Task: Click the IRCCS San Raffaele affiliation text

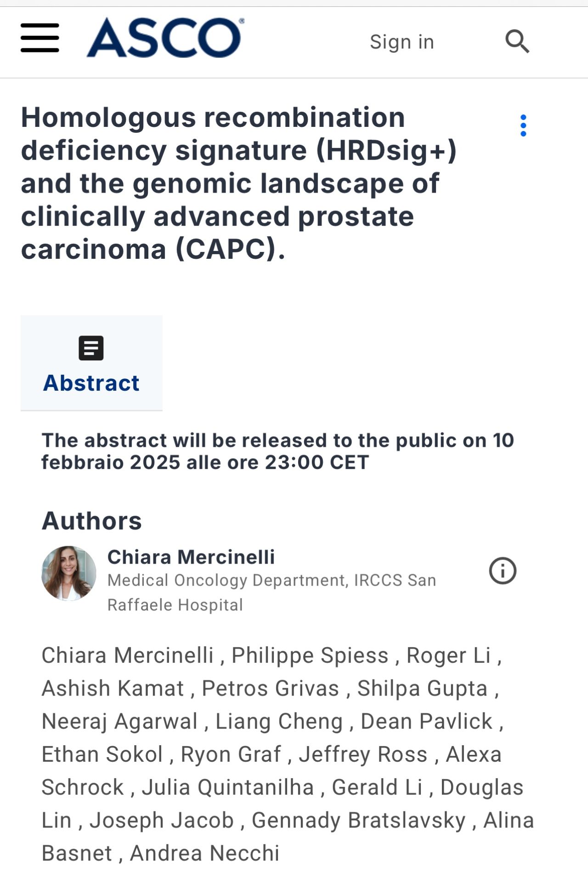Action: 271,593
